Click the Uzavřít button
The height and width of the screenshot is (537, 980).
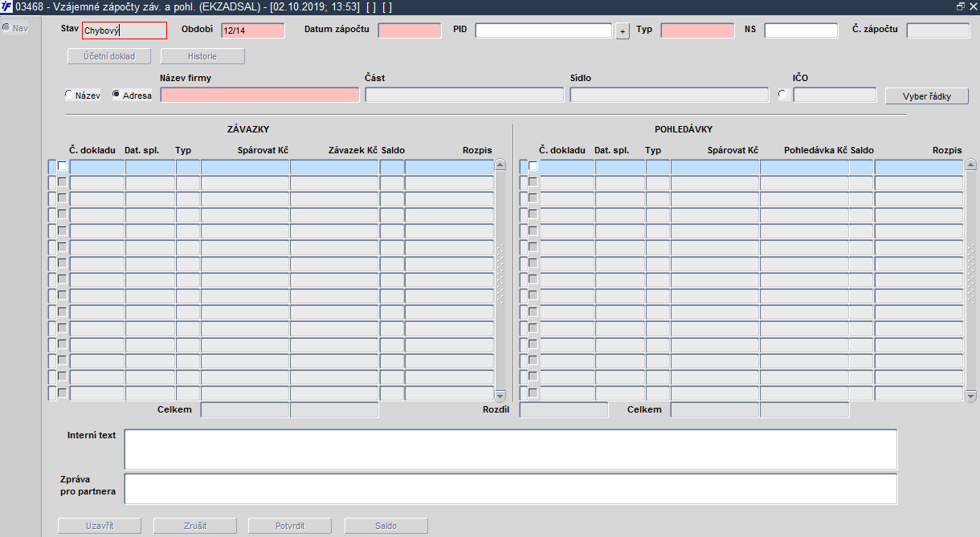pyautogui.click(x=100, y=526)
